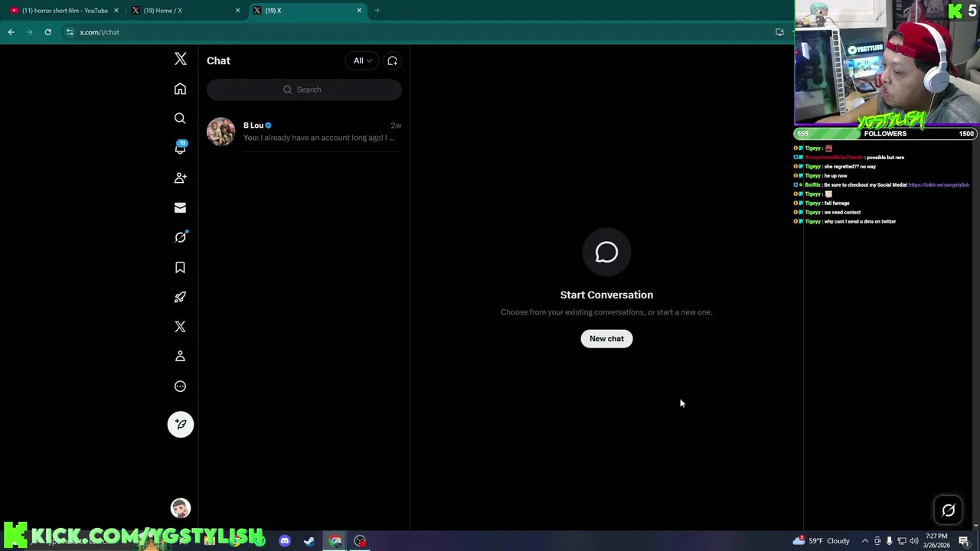The height and width of the screenshot is (551, 980).
Task: Close the Home / X tab
Action: [237, 11]
